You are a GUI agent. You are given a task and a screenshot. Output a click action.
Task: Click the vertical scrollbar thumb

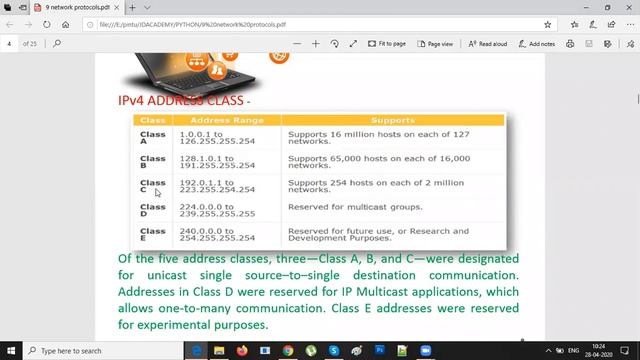point(638,99)
